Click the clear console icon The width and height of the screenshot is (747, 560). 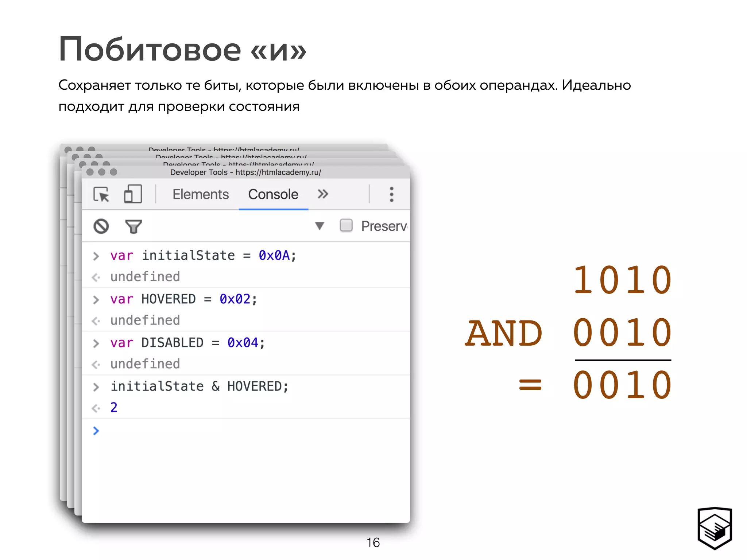pyautogui.click(x=101, y=226)
